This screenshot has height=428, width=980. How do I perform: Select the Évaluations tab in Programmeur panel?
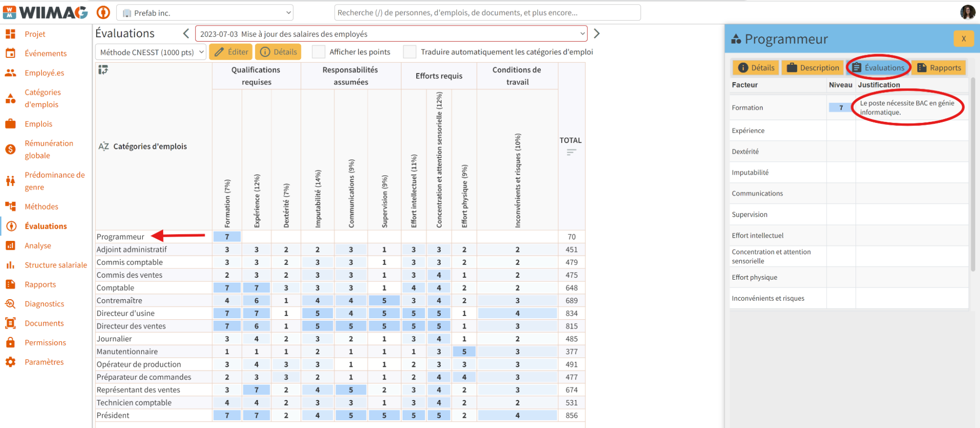pyautogui.click(x=878, y=68)
